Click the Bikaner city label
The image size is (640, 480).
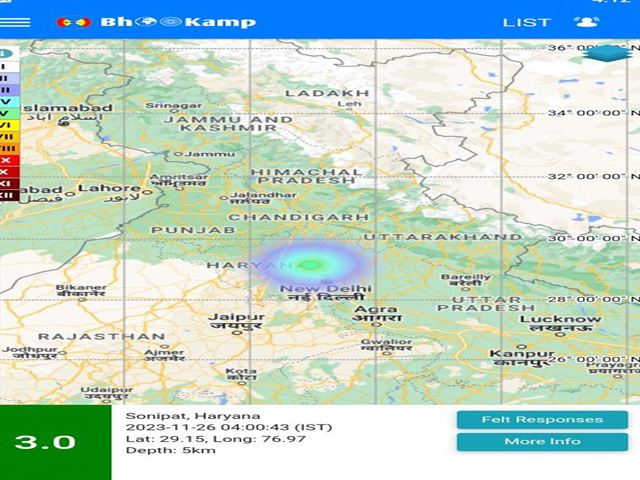(81, 290)
